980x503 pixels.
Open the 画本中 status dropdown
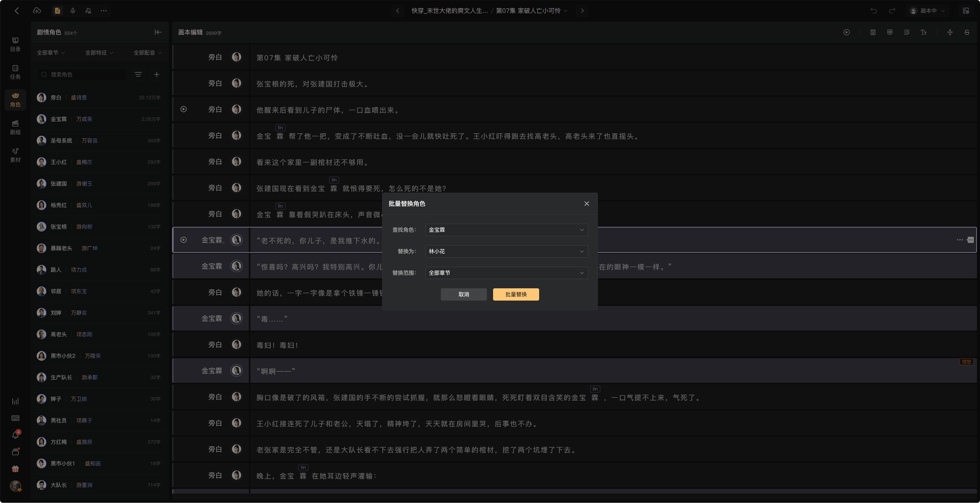coord(927,11)
